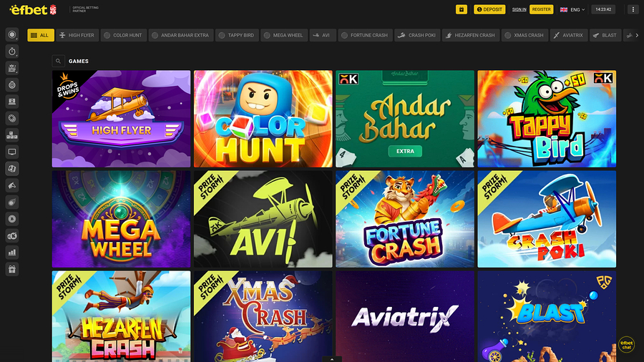Open the High Flyer game thumbnail
The width and height of the screenshot is (644, 362).
click(121, 119)
